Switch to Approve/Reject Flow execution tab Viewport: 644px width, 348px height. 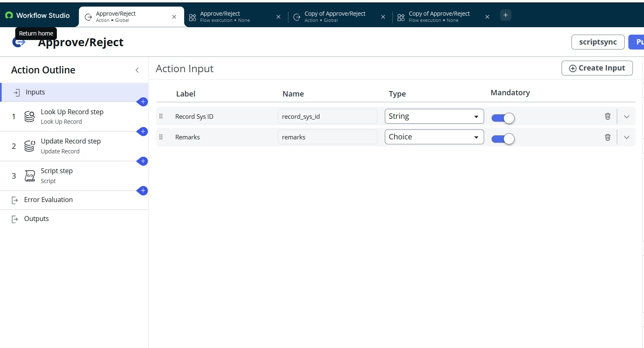coord(225,16)
